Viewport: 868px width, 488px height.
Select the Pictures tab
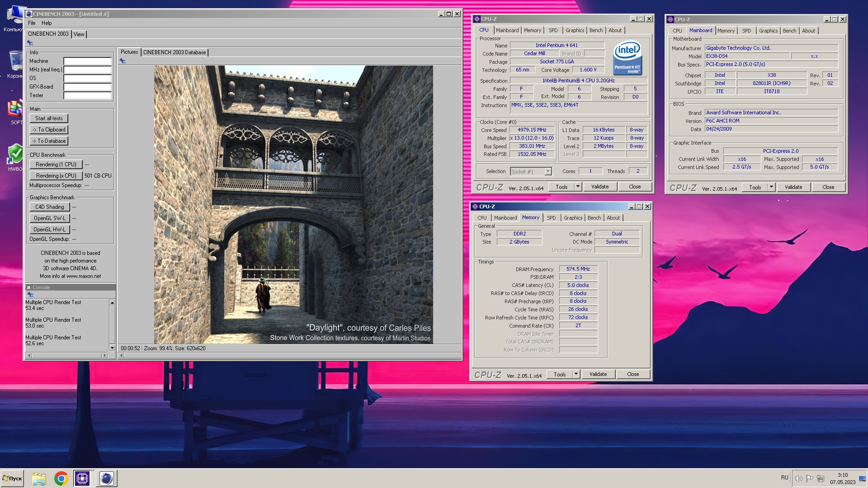(x=129, y=52)
